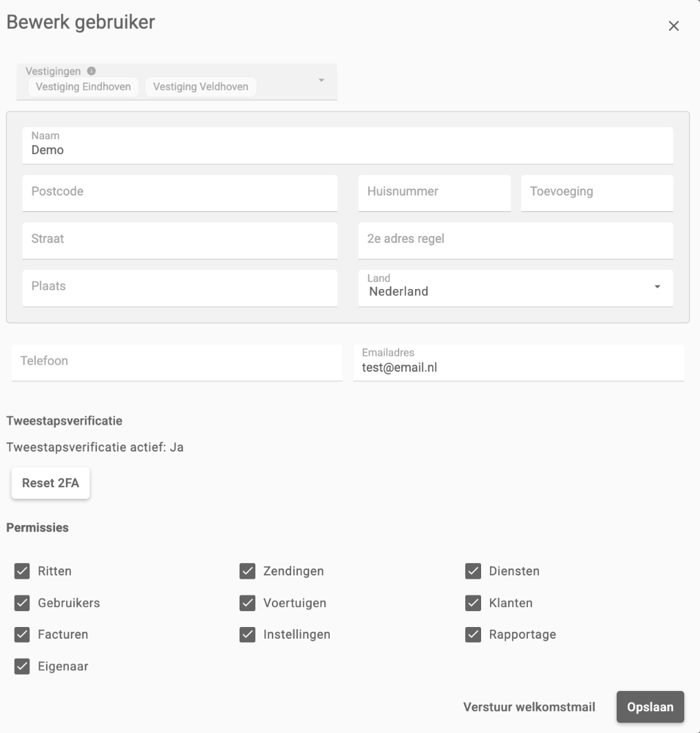Image resolution: width=700 pixels, height=733 pixels.
Task: Click the Reset 2FA button
Action: click(x=50, y=483)
